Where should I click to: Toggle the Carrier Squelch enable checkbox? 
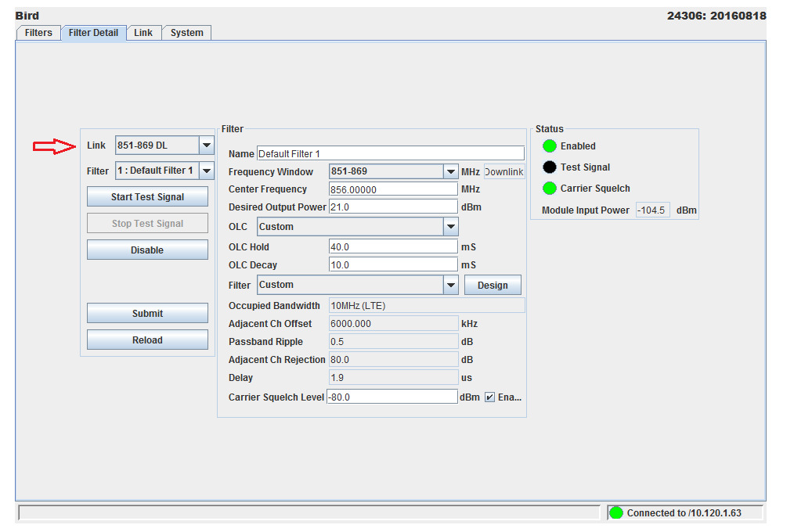489,397
